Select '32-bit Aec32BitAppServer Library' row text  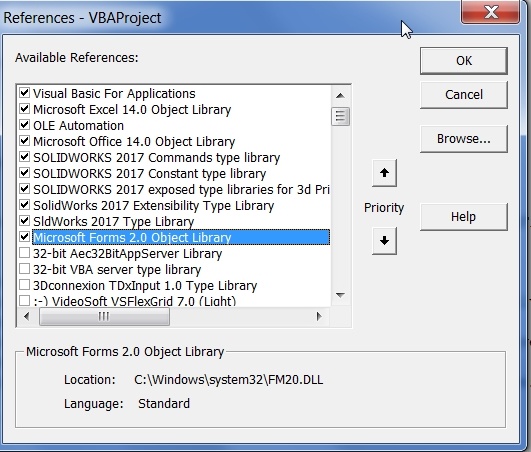tap(127, 254)
